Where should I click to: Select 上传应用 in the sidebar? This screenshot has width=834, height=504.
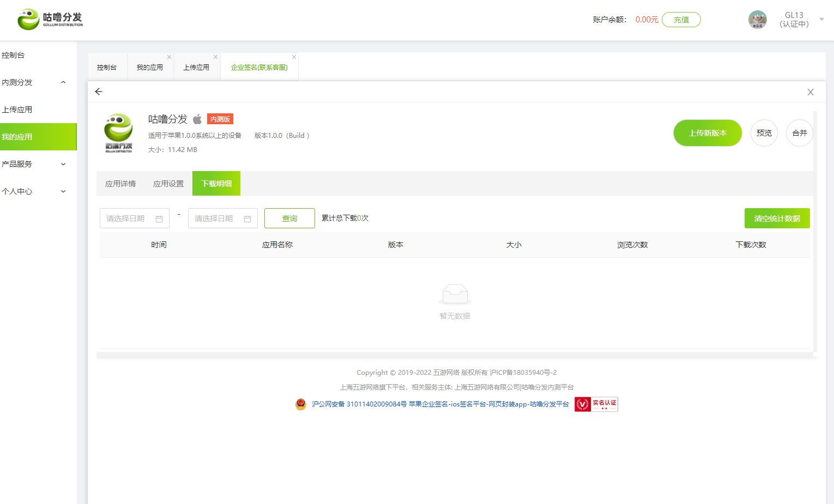38,110
